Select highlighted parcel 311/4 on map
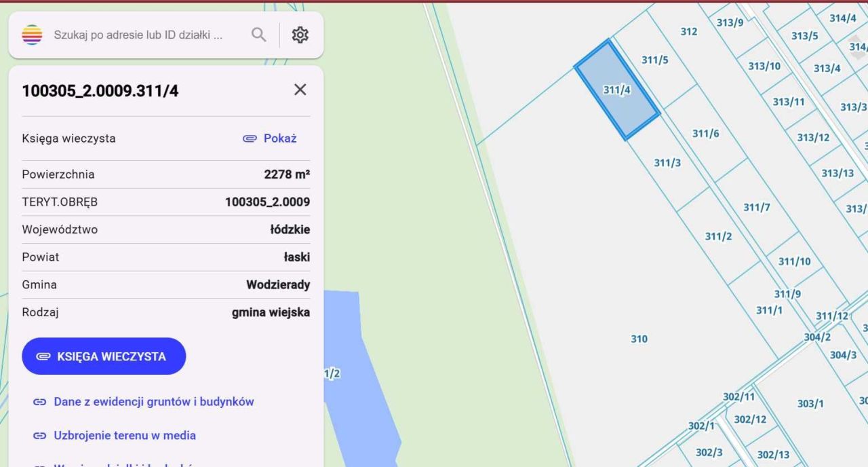 (x=617, y=90)
